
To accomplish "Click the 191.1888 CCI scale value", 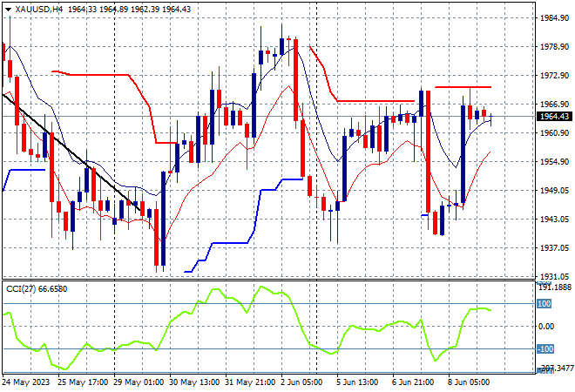I will coord(555,287).
